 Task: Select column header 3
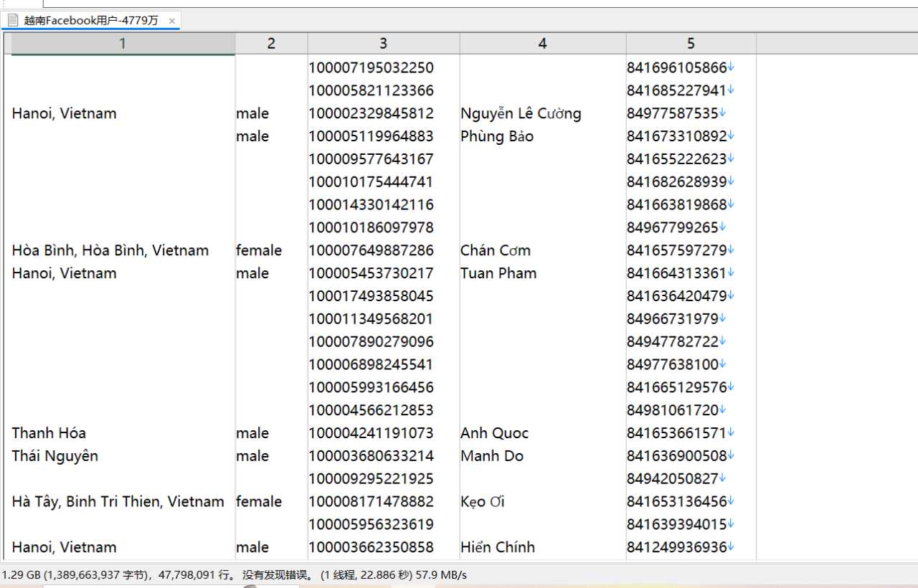383,44
